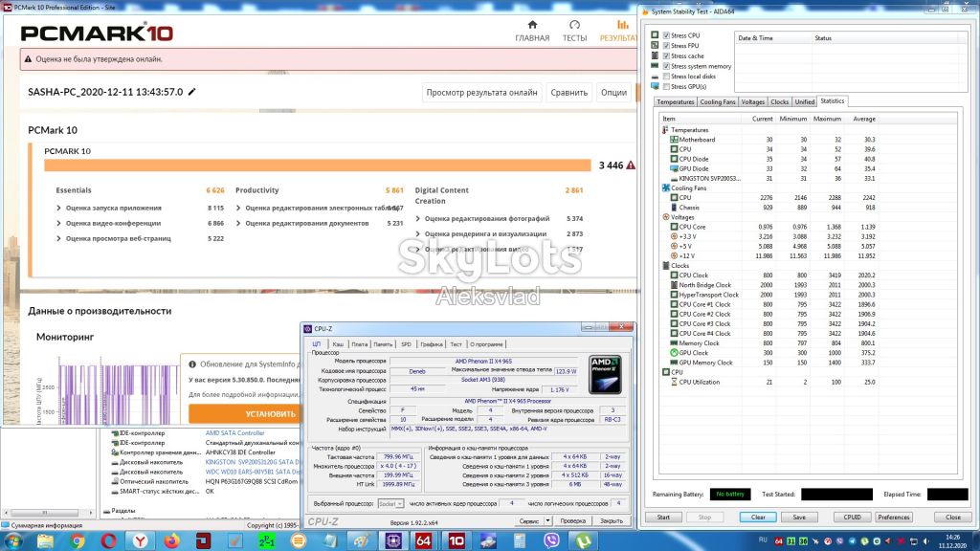Viewport: 980px width, 551px height.
Task: Click the GPU Clock green icon in statistics
Action: (674, 353)
